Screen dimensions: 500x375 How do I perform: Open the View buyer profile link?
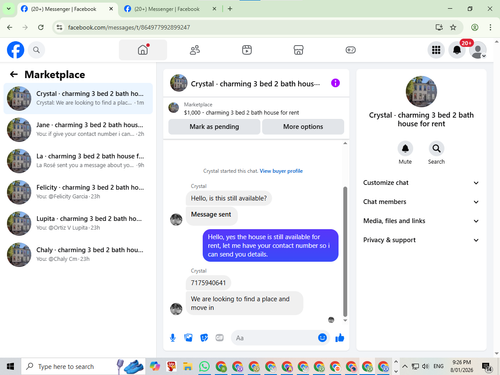[x=281, y=171]
